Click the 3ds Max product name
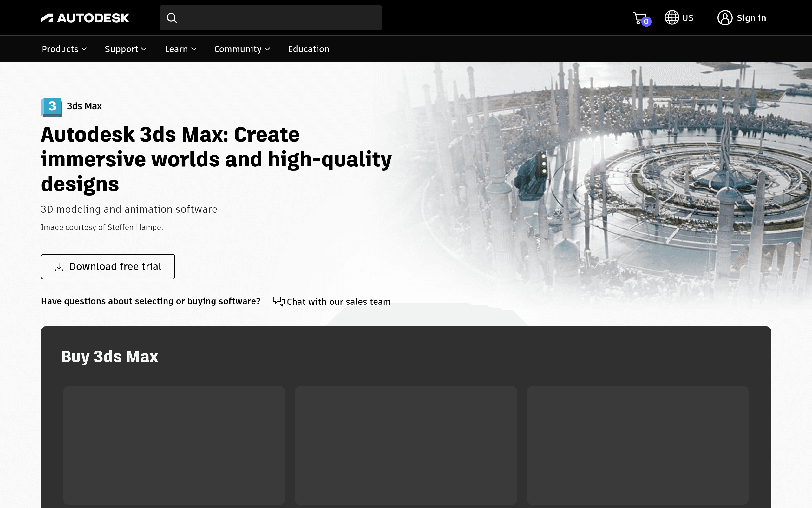Image resolution: width=812 pixels, height=508 pixels. (x=84, y=106)
